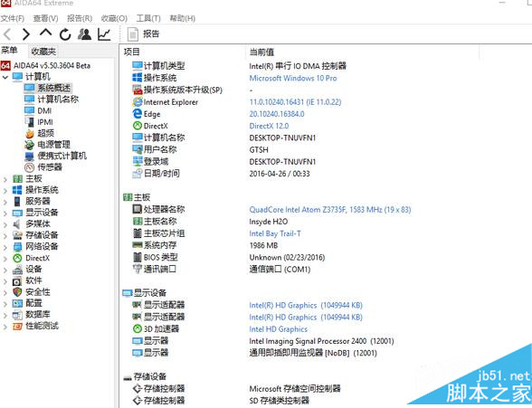The width and height of the screenshot is (532, 408).
Task: Select the DESKTOP-TNUVFN1 computer name value
Action: [x=282, y=138]
